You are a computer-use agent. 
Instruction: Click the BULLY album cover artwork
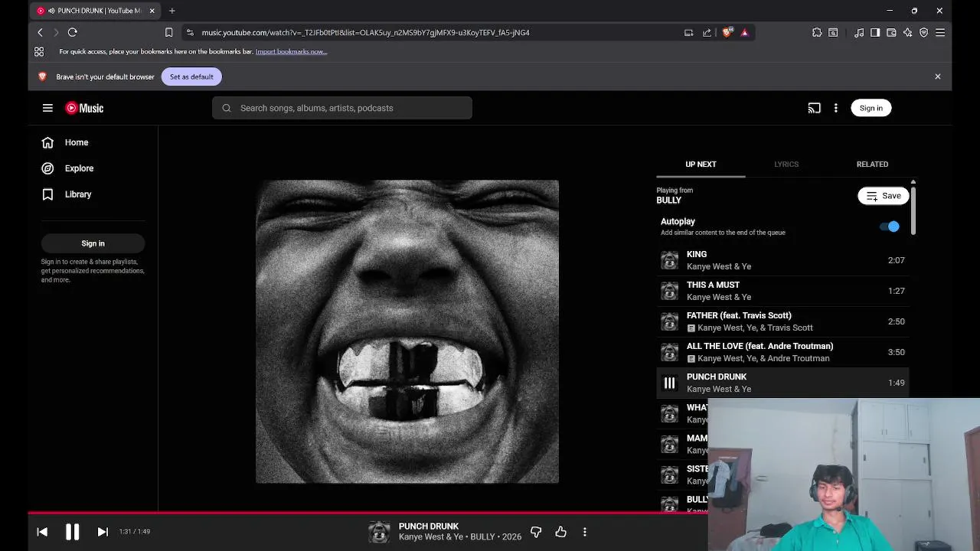(407, 331)
